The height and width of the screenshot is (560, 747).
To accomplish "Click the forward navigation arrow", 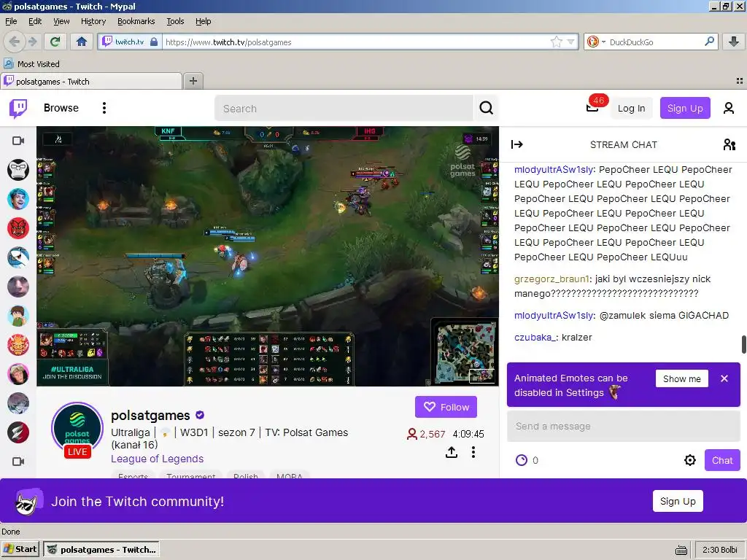I will click(32, 42).
